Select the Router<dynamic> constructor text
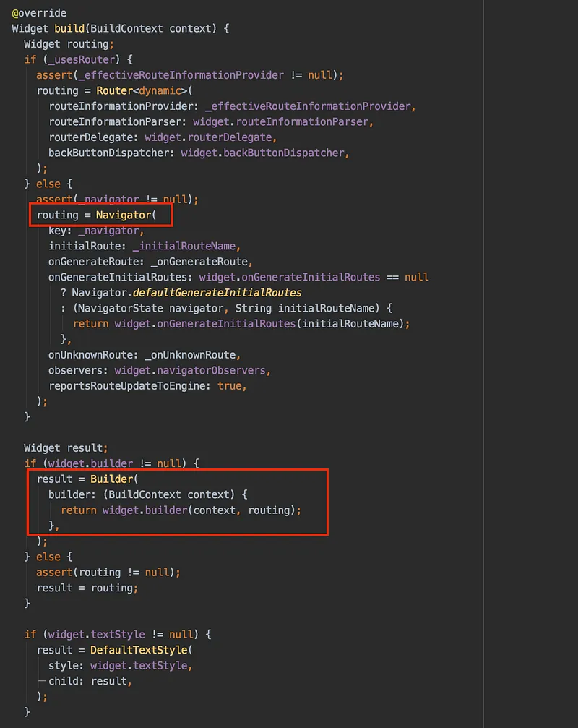This screenshot has width=578, height=728. pos(142,90)
